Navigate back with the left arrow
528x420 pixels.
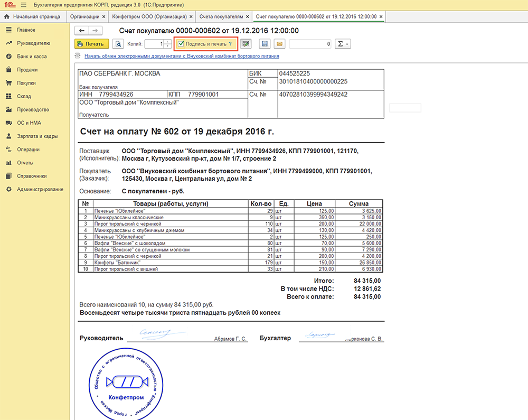pos(81,31)
